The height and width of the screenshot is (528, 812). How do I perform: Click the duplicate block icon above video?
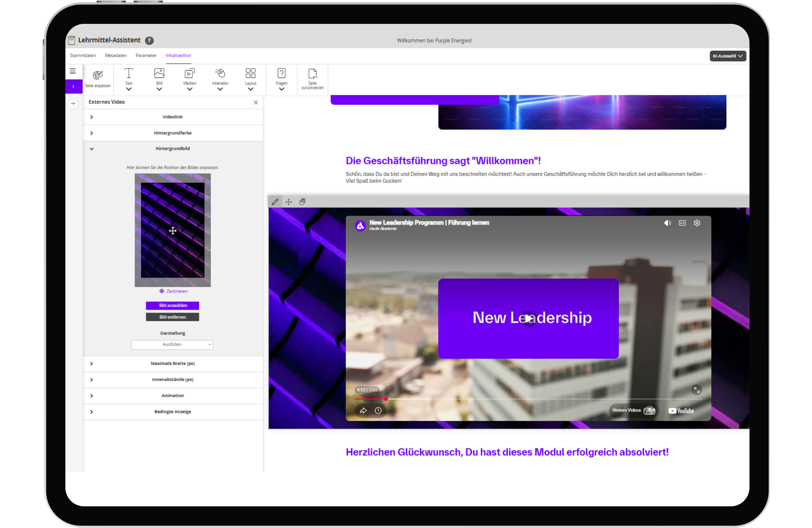pyautogui.click(x=302, y=202)
